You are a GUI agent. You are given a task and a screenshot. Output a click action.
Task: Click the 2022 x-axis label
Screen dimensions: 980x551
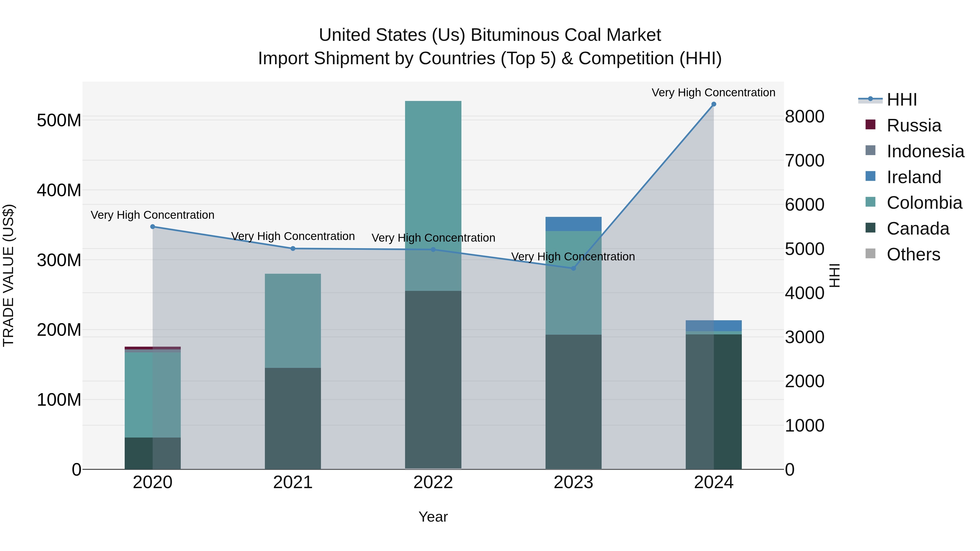(433, 482)
